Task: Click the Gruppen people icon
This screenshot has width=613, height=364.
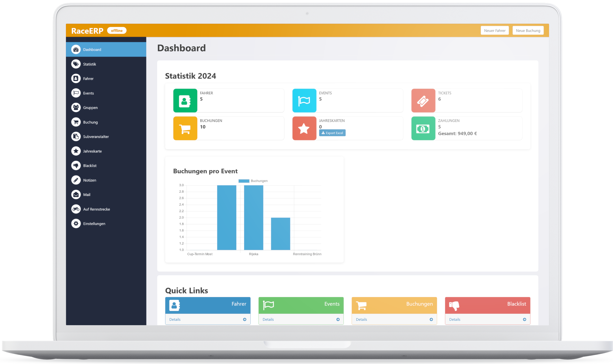Action: [76, 107]
